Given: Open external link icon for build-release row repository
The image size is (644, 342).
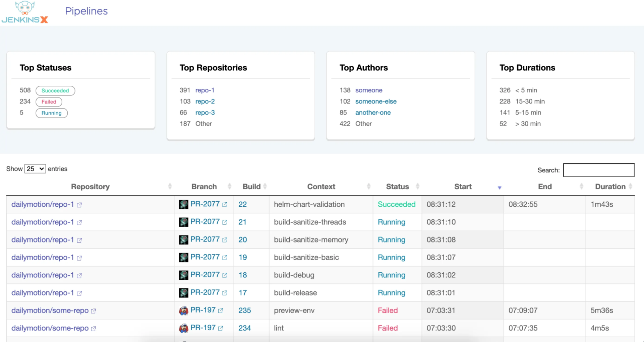Looking at the screenshot, I should pos(79,293).
